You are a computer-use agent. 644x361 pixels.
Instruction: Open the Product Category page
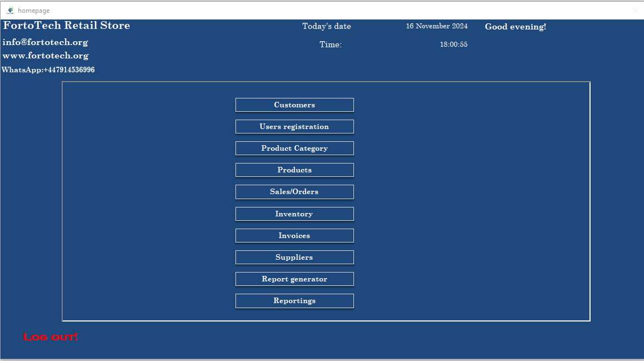pos(294,149)
